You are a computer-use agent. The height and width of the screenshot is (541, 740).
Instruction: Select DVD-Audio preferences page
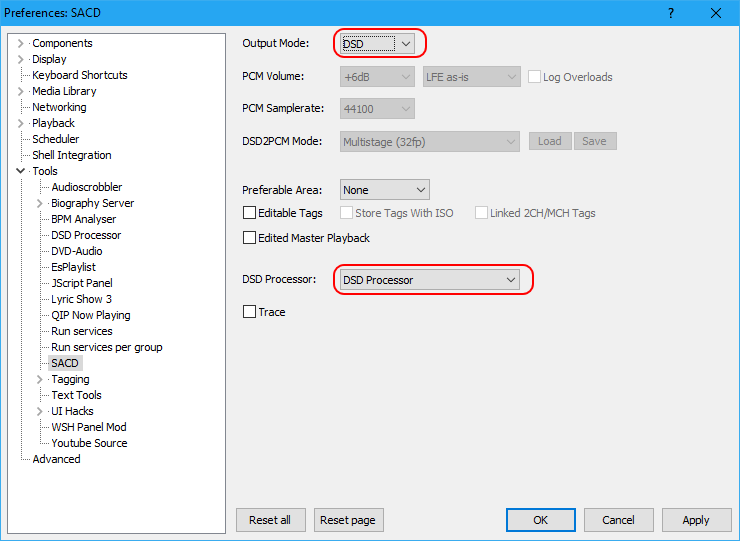point(77,251)
